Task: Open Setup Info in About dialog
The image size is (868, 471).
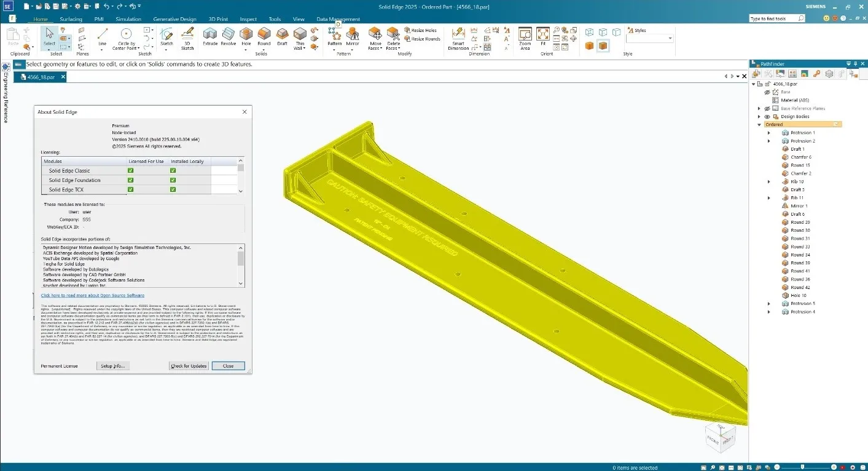Action: coord(113,366)
